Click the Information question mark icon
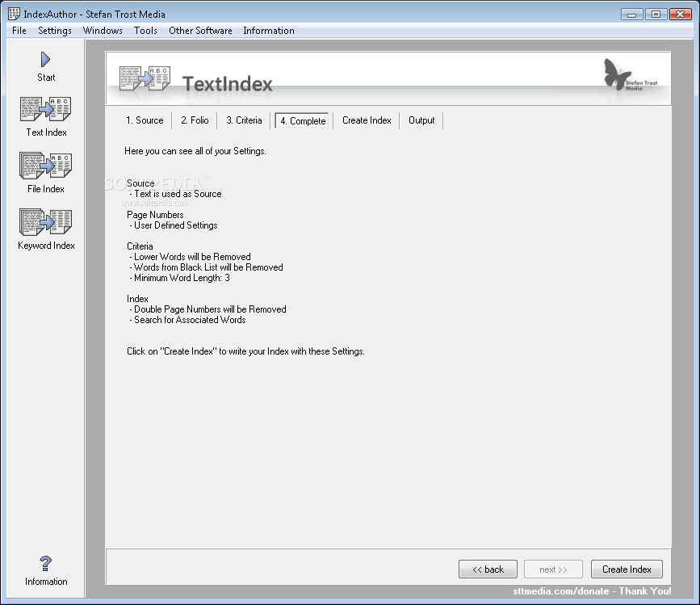700x605 pixels. (x=45, y=564)
